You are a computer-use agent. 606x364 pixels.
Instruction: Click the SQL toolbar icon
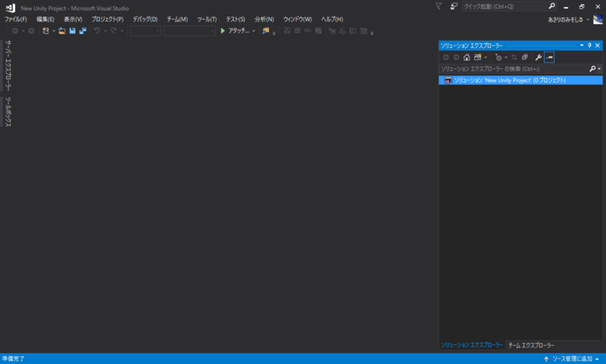pyautogui.click(x=308, y=31)
